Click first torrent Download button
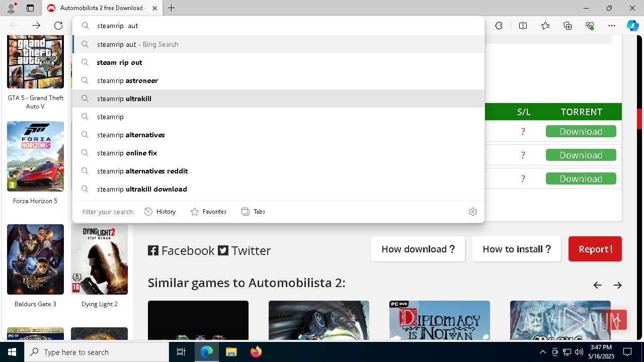This screenshot has width=644, height=362. click(581, 131)
